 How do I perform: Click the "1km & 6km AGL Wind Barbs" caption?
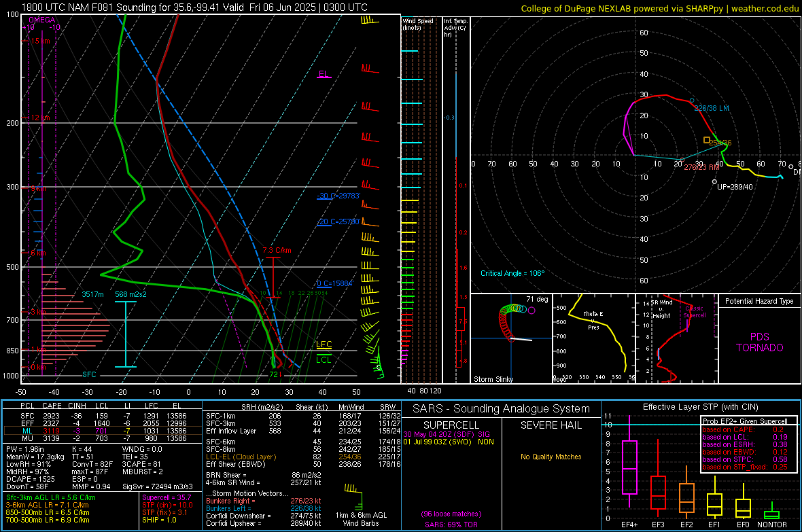(x=361, y=519)
